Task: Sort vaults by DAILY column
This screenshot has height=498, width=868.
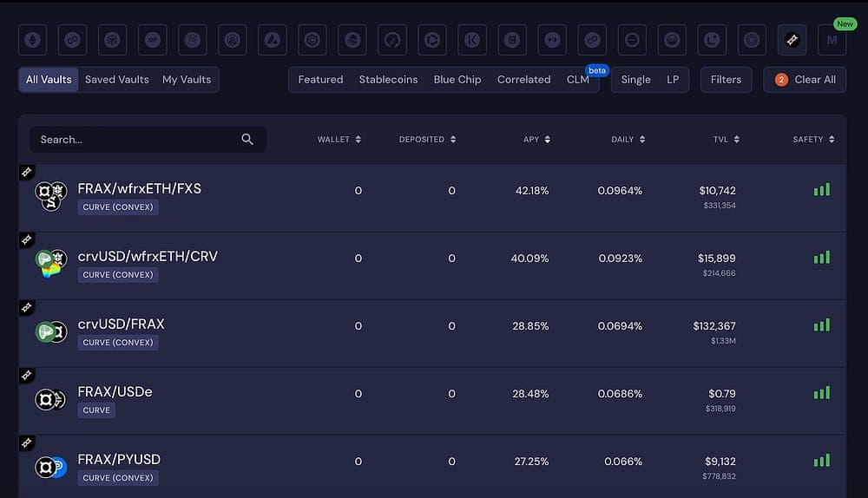Action: click(628, 140)
